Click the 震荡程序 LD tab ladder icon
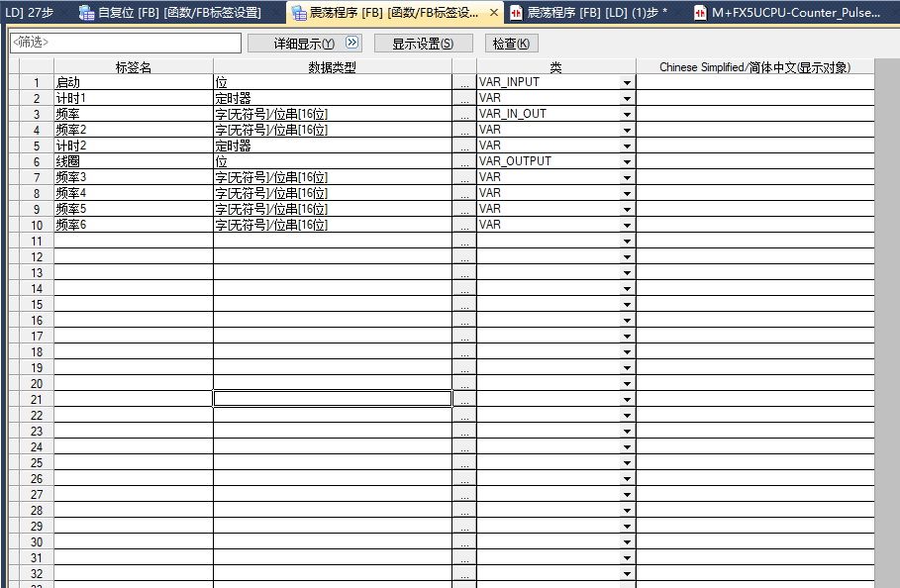 516,13
